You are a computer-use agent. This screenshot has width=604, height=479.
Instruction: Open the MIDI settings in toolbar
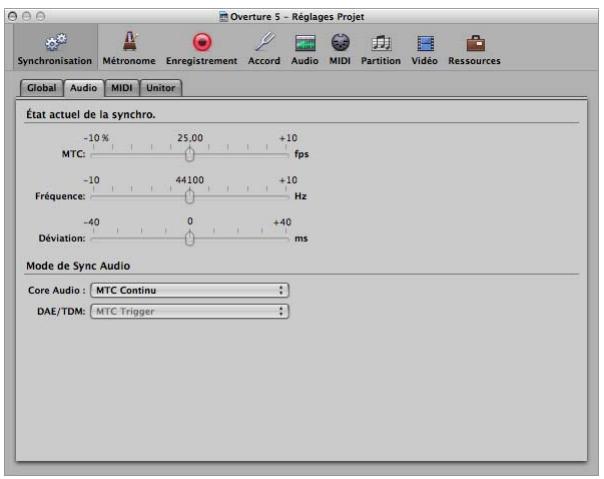pyautogui.click(x=340, y=48)
